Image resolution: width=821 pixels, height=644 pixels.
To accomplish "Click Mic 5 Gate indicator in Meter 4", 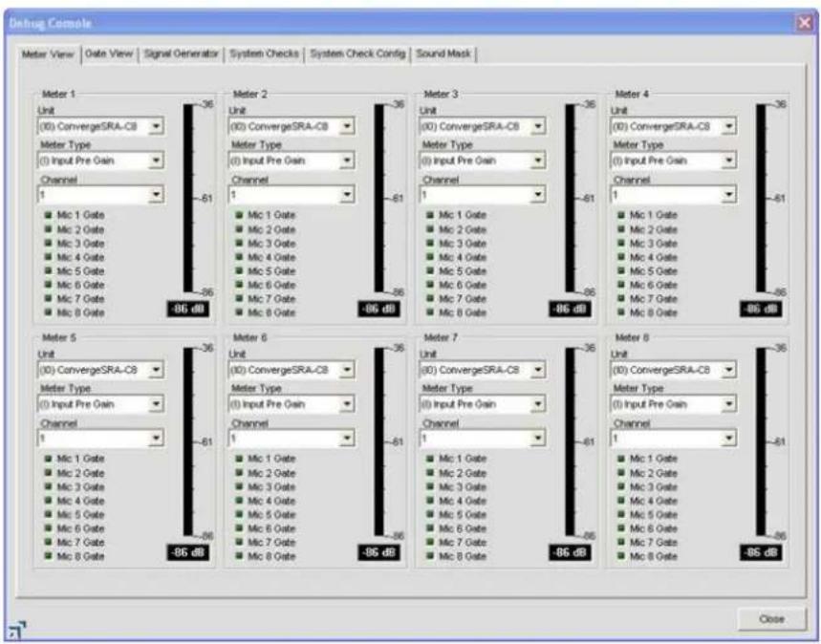I will coord(621,270).
